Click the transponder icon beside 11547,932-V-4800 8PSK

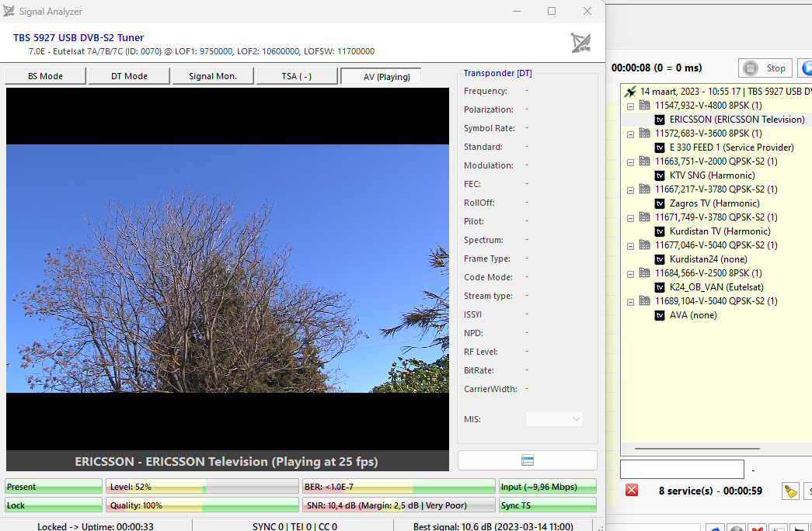pyautogui.click(x=643, y=105)
